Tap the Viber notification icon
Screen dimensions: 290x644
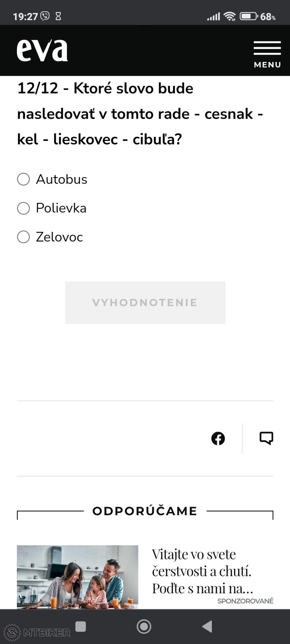[45, 16]
